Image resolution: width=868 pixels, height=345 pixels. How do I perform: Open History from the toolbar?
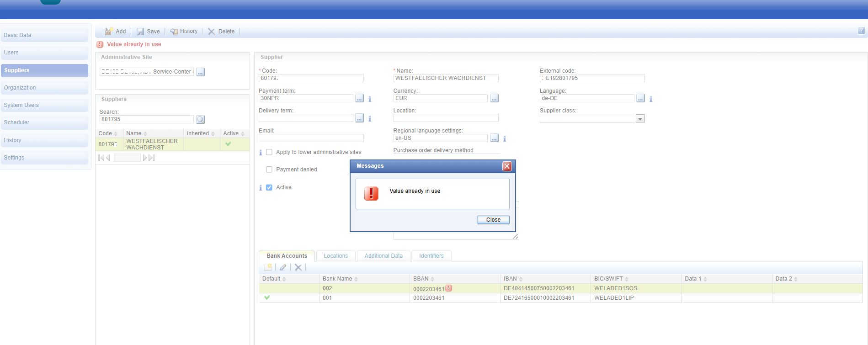184,32
